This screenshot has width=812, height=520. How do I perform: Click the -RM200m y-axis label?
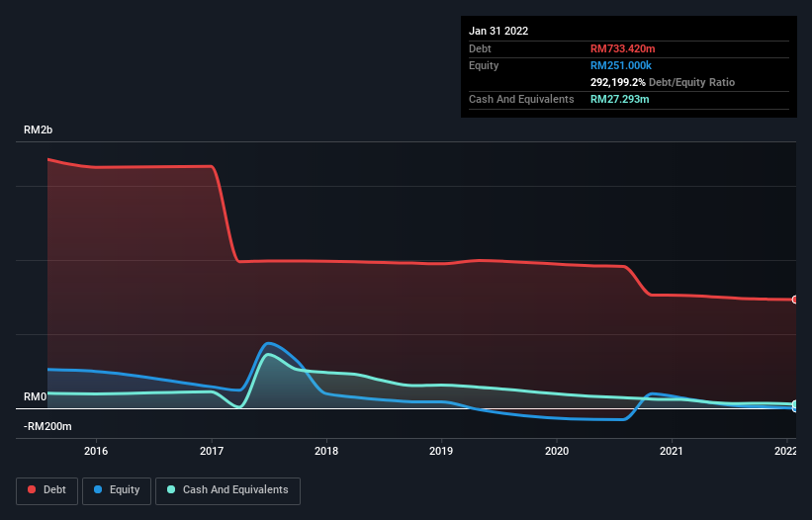click(47, 426)
